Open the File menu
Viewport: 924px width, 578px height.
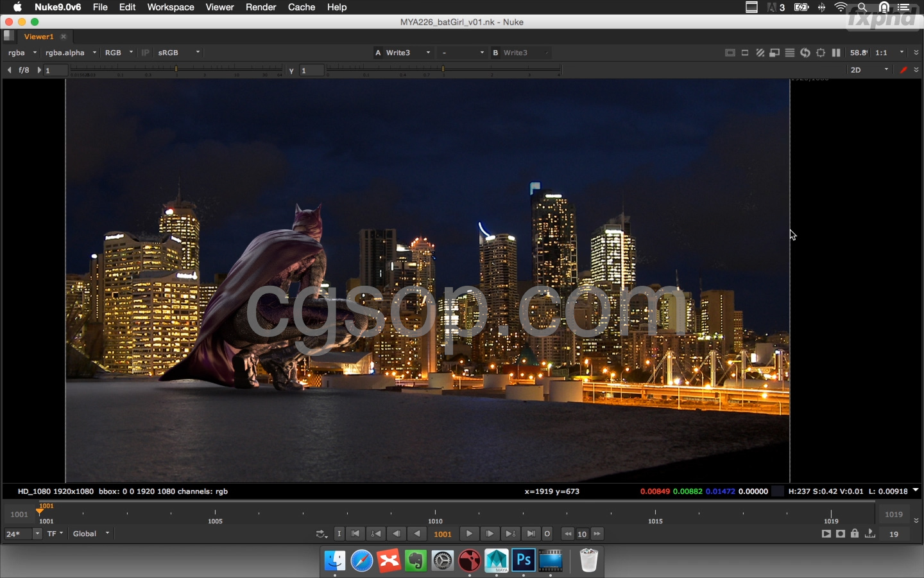coord(100,7)
